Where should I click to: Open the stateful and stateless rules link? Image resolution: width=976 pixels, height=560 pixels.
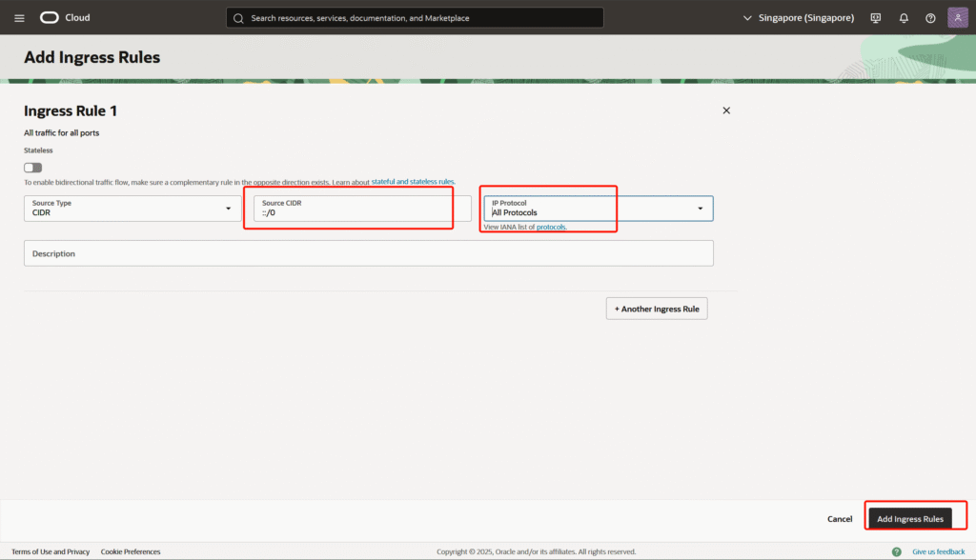point(413,182)
